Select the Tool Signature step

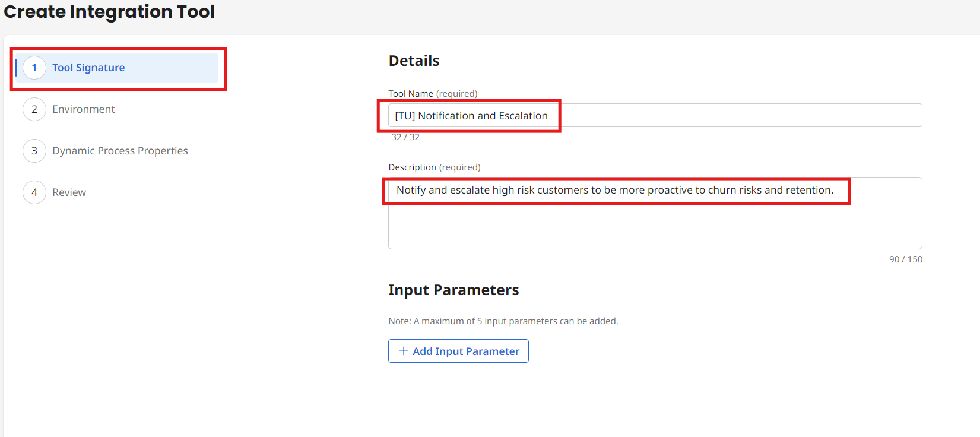[88, 67]
